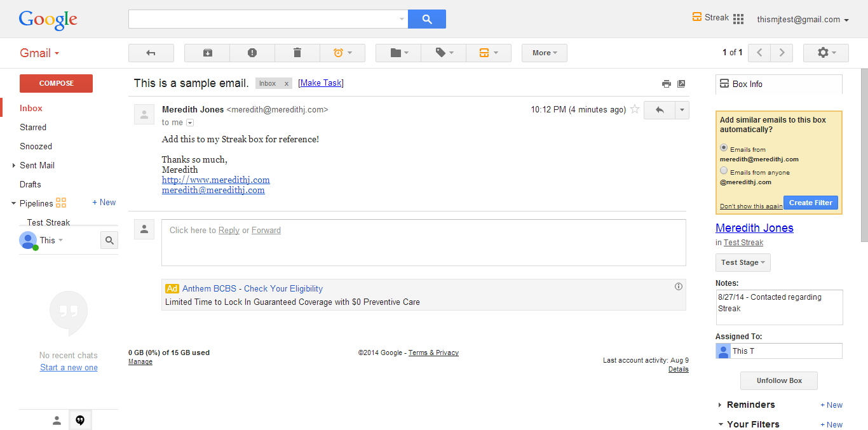Star the message from Meredith Jones
Image resolution: width=868 pixels, height=430 pixels.
tap(634, 109)
